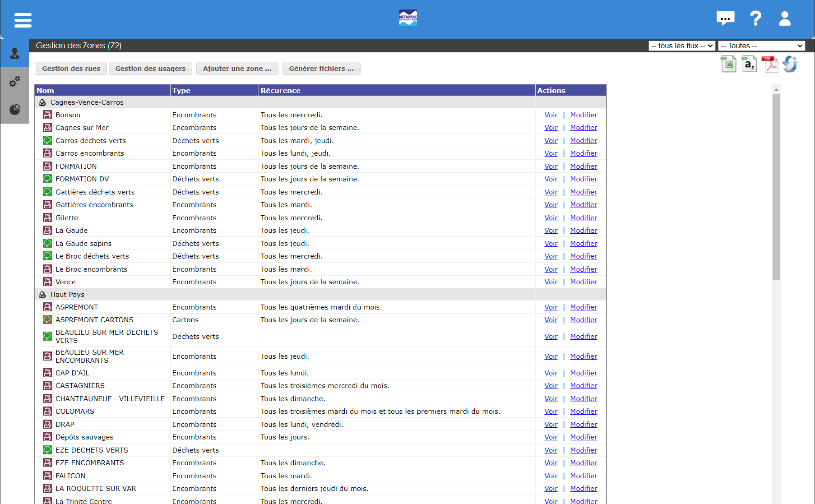815x504 pixels.
Task: Click the refresh sync icon
Action: pyautogui.click(x=790, y=64)
